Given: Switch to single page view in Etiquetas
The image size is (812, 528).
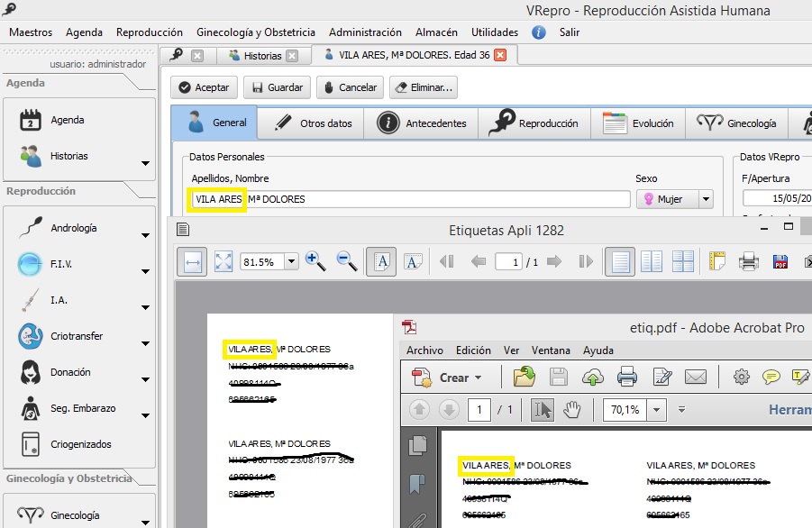Looking at the screenshot, I should click(x=620, y=261).
